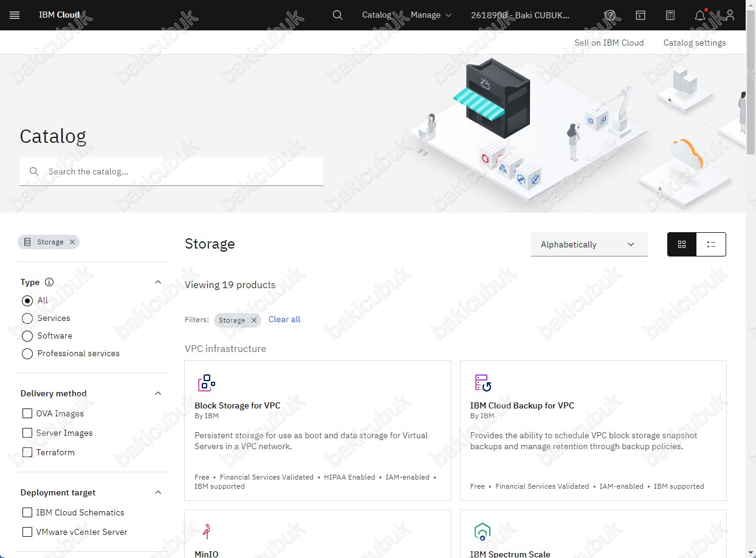The image size is (756, 558).
Task: Click the MinIO flamingo icon
Action: click(x=207, y=531)
